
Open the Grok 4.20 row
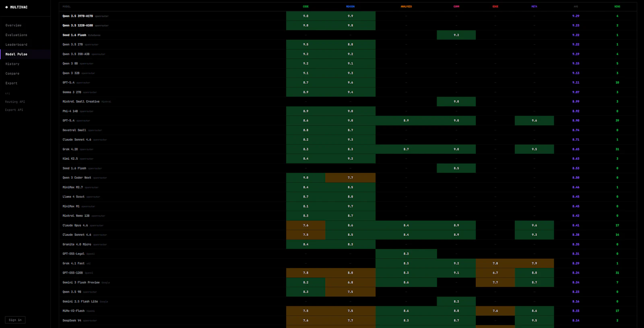point(348,149)
